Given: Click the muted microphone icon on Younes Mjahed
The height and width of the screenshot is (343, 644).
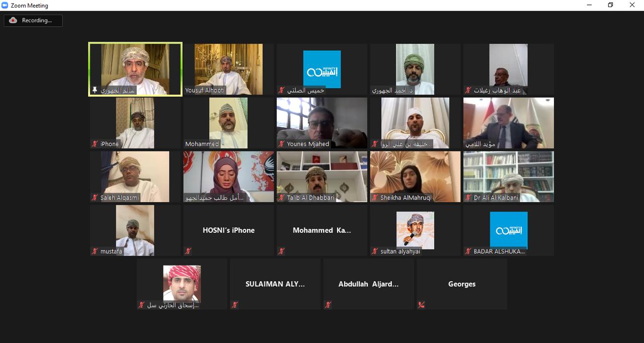Looking at the screenshot, I should [282, 144].
